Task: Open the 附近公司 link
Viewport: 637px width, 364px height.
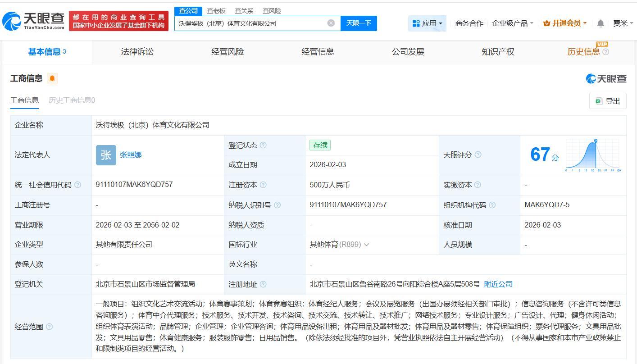Action: [498, 284]
